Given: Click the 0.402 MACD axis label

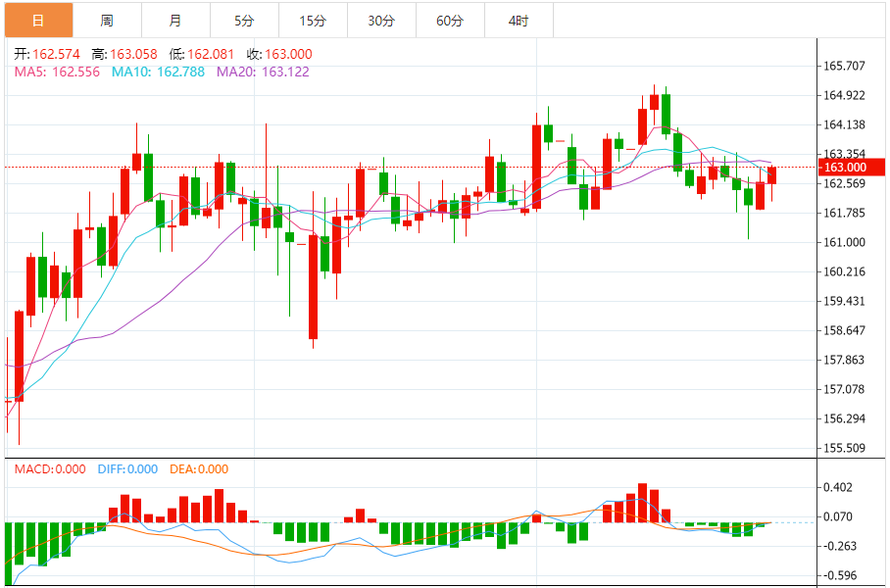Looking at the screenshot, I should pyautogui.click(x=837, y=487).
